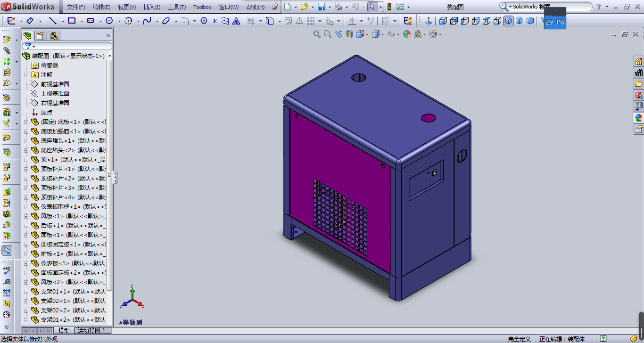Click the Help question mark button
644x343 pixels.
599,7
